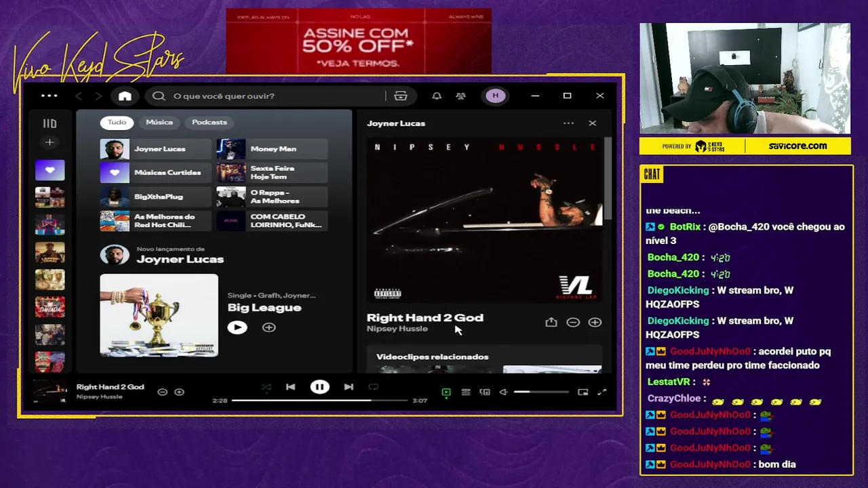
Task: Open the Money Man shortcut tile
Action: (x=272, y=149)
